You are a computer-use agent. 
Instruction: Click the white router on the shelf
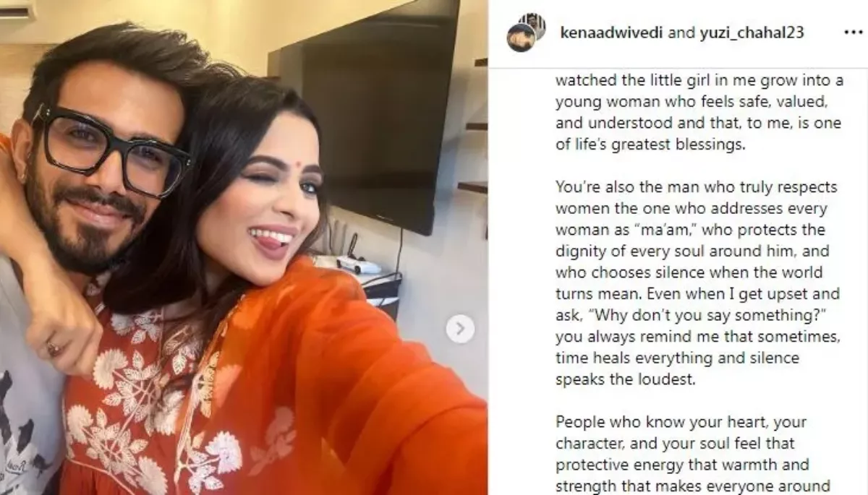[359, 264]
